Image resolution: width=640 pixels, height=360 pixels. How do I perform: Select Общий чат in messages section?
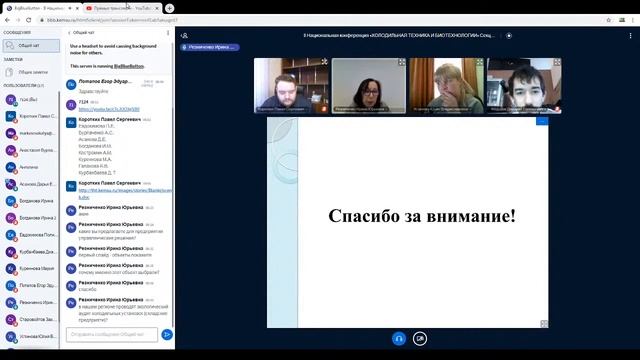31,46
